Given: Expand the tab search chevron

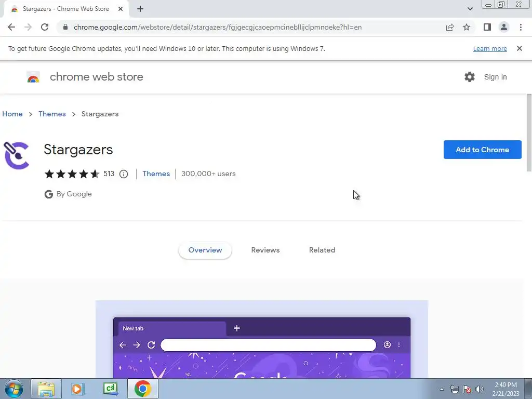Looking at the screenshot, I should 470,9.
